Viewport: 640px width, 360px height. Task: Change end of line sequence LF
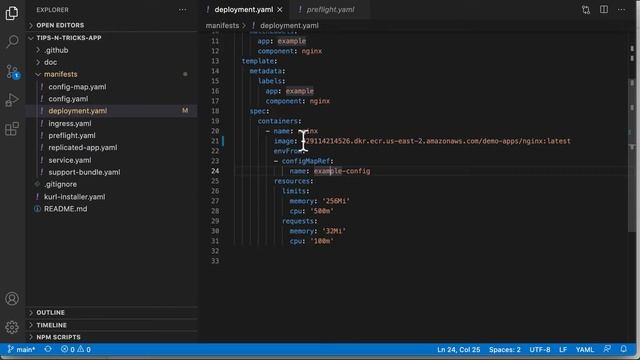tap(563, 350)
